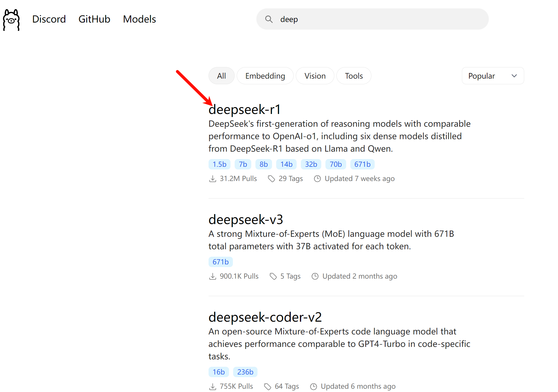The image size is (558, 392).
Task: Click the '5 Tags' text
Action: 290,276
